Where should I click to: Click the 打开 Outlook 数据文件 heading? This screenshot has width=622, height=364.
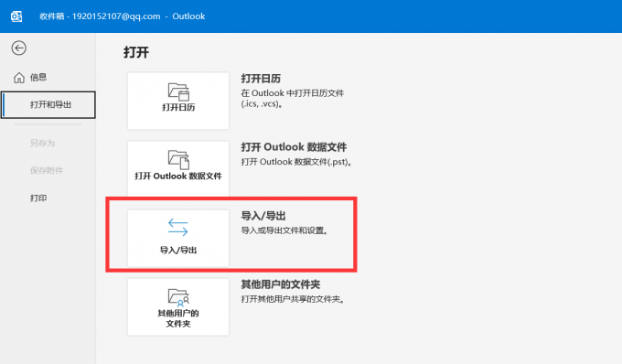tap(294, 147)
